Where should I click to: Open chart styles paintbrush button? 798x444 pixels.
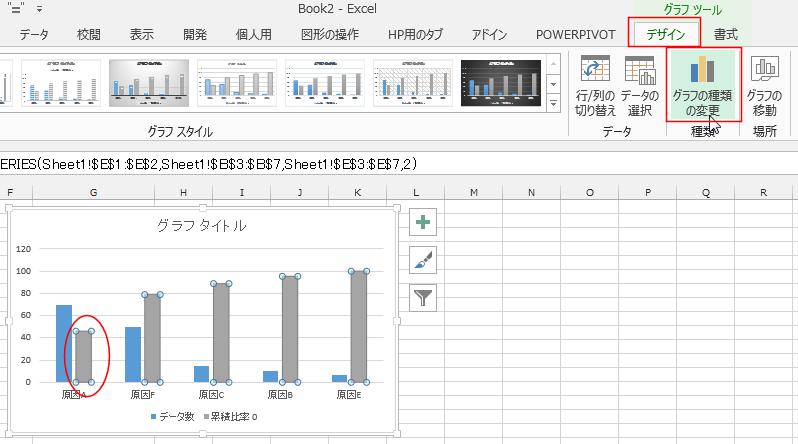point(424,260)
